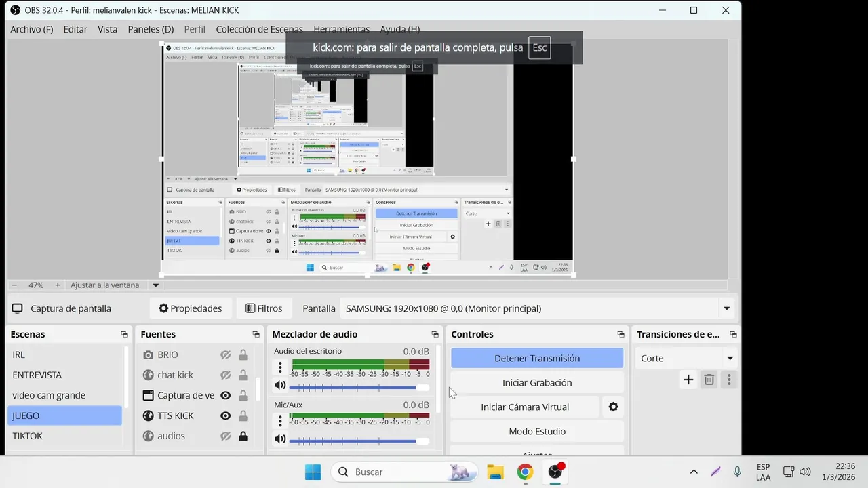Click the BRIO camera source icon

coord(148,354)
